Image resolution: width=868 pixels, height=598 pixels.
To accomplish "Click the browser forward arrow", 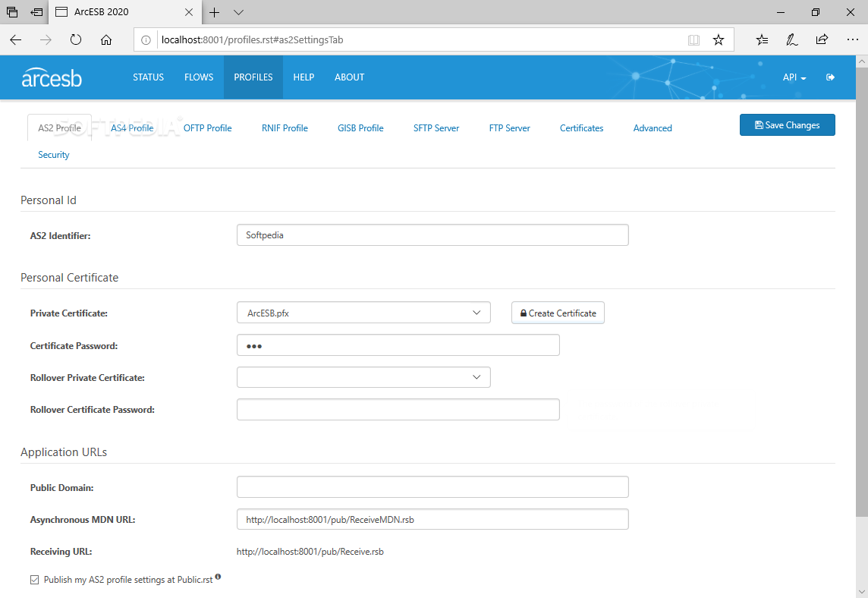I will (x=46, y=40).
